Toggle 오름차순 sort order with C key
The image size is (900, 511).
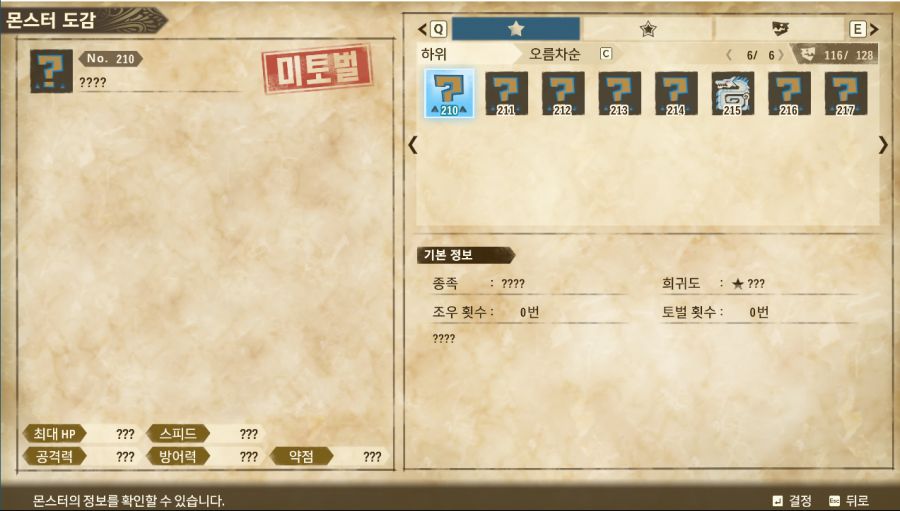570,54
